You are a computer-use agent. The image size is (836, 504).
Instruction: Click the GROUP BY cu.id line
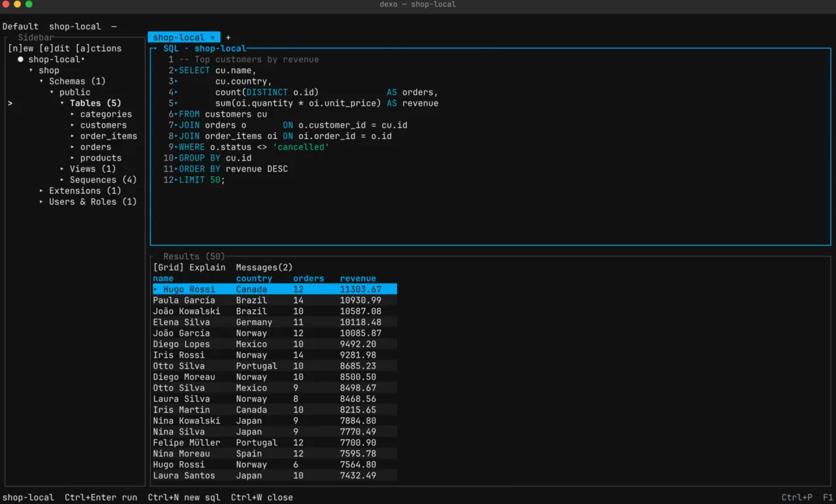[x=215, y=158]
